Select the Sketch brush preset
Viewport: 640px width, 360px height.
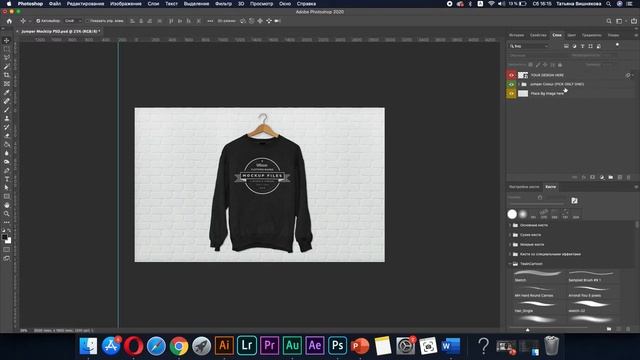tap(537, 276)
